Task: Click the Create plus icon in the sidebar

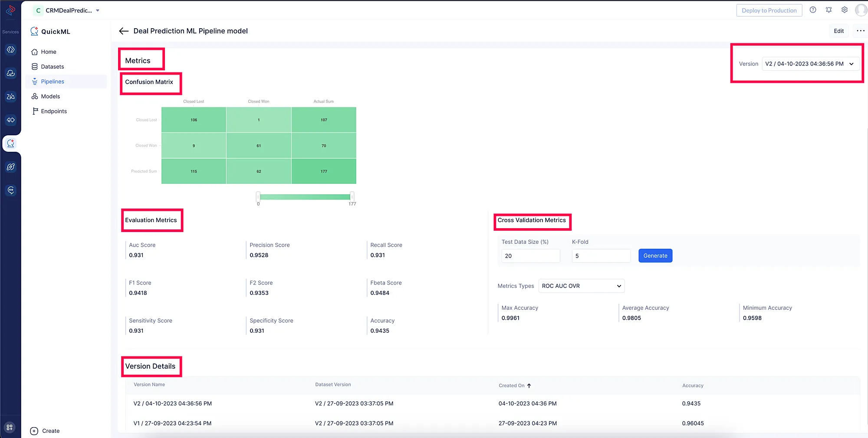Action: click(34, 431)
